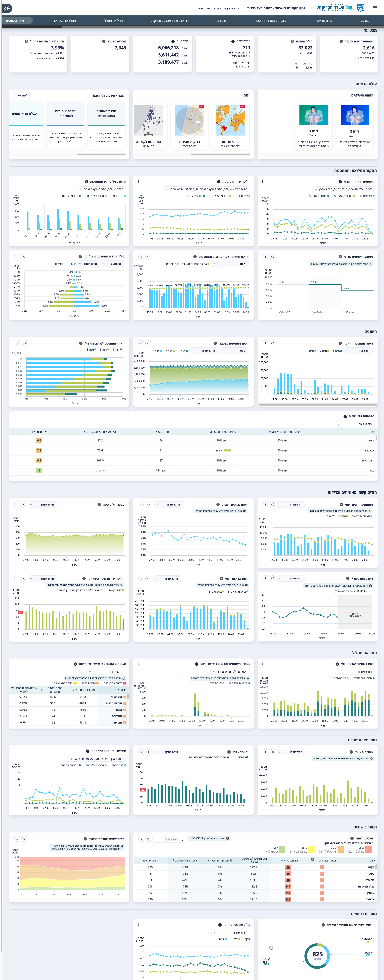Open three-dot menu of התחסנות לפי ישובים table
The height and width of the screenshot is (980, 384).
click(x=14, y=416)
